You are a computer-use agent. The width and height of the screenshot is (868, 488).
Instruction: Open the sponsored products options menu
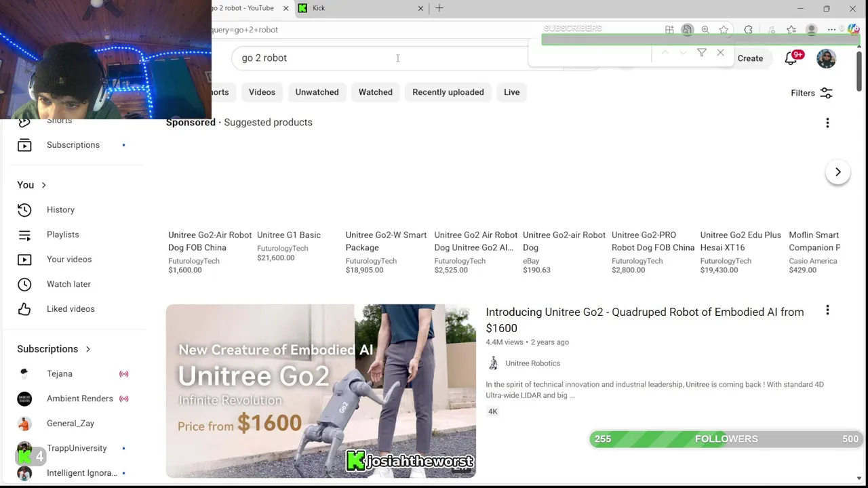point(827,123)
